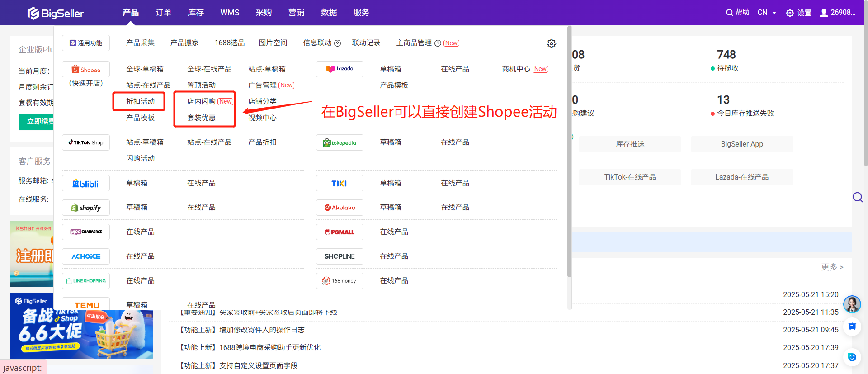Select the Lazada platform logo
The image size is (868, 374).
point(340,69)
